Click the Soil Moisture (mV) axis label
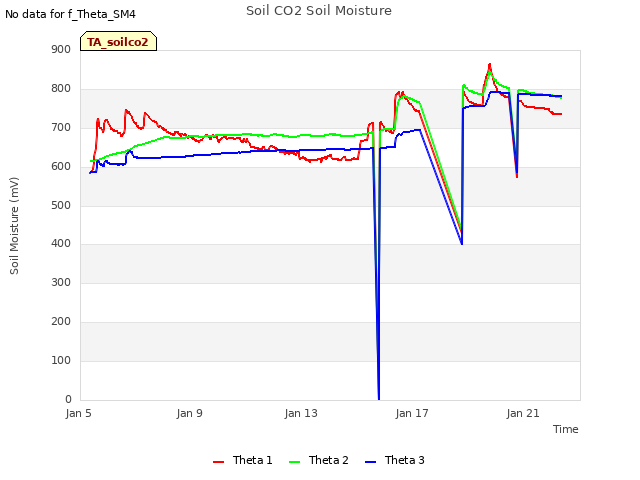The width and height of the screenshot is (640, 480). coord(14,226)
